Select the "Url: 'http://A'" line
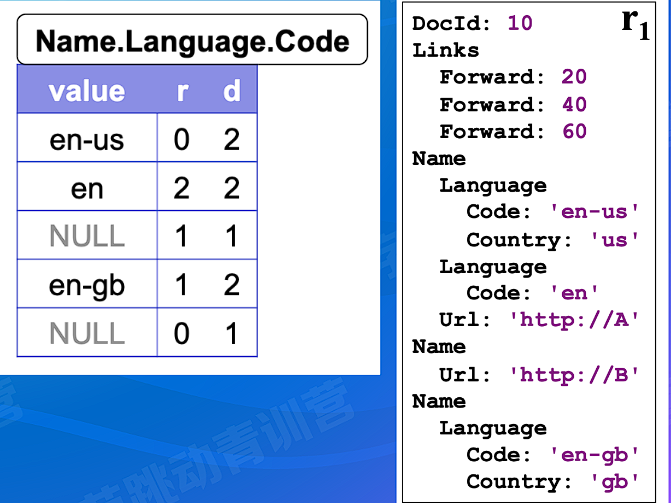 click(539, 320)
